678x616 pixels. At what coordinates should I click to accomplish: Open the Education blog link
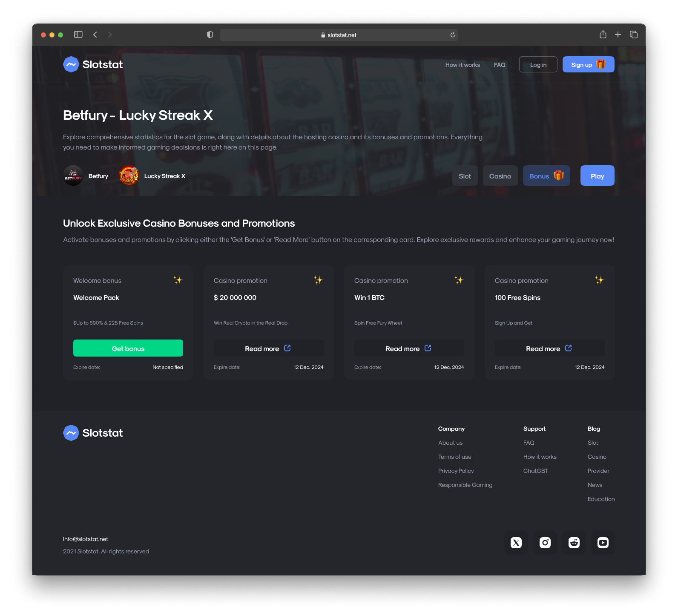coord(601,499)
